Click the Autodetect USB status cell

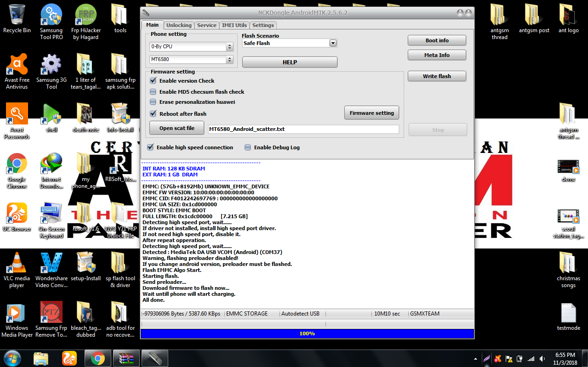click(303, 314)
